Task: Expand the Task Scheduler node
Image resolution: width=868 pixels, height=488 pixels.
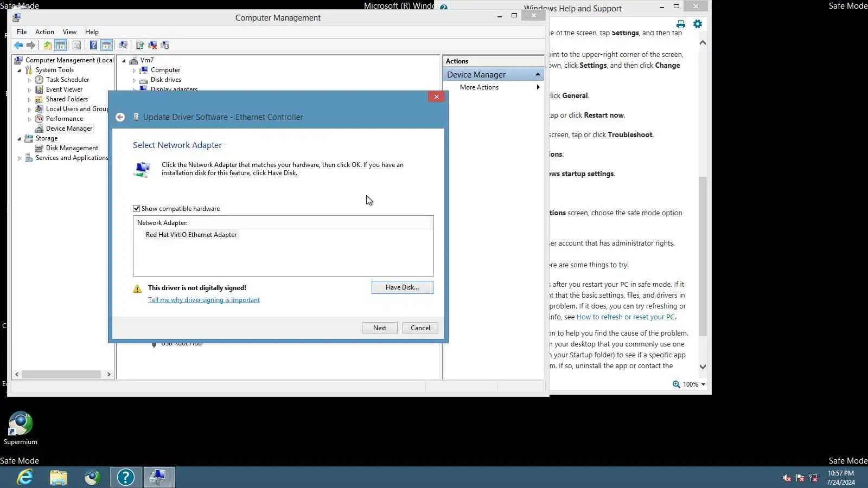Action: (x=29, y=80)
